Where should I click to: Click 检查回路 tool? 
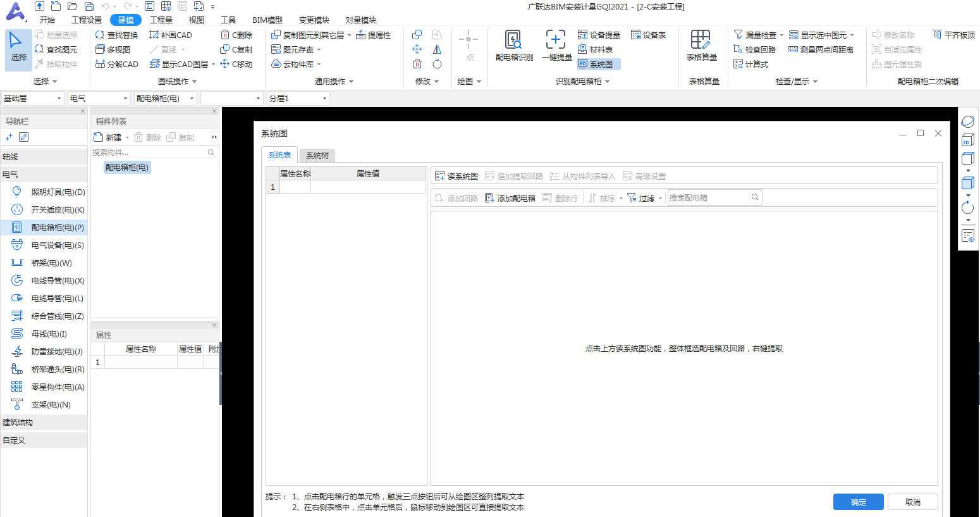tap(754, 49)
